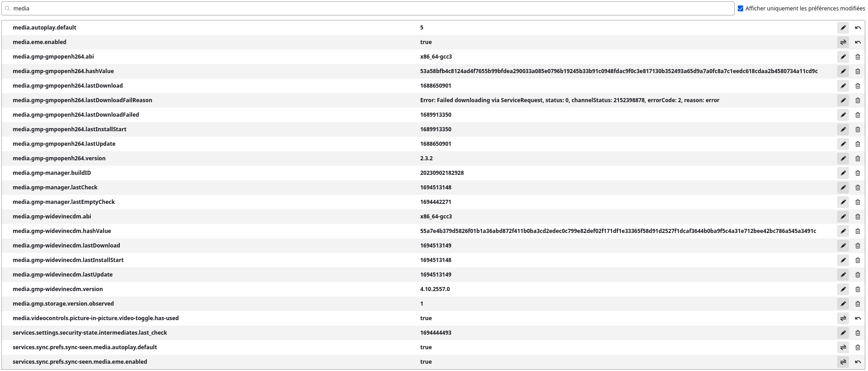This screenshot has height=371, width=868.
Task: Select the media.gmp-manager.lastCheck preference name
Action: 55,188
